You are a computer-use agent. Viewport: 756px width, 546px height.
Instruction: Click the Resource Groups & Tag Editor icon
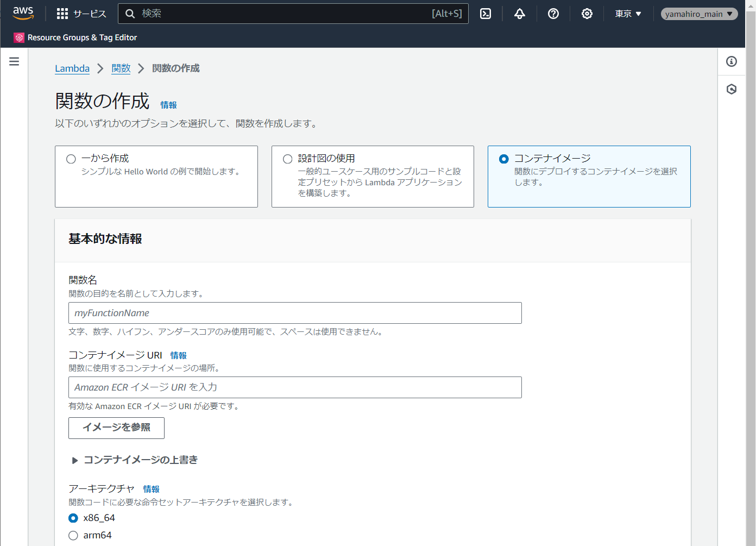[18, 37]
